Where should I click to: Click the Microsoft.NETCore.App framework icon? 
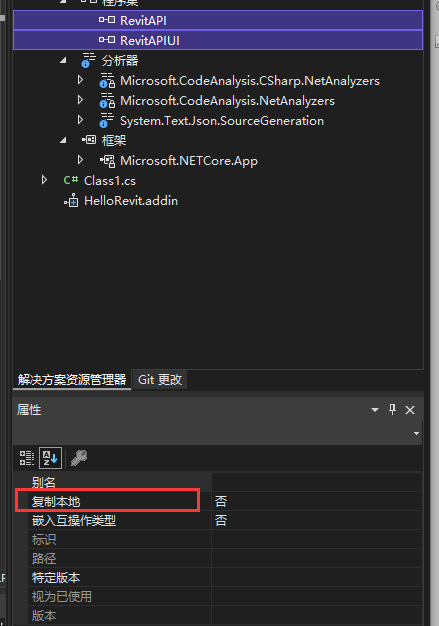pos(107,160)
